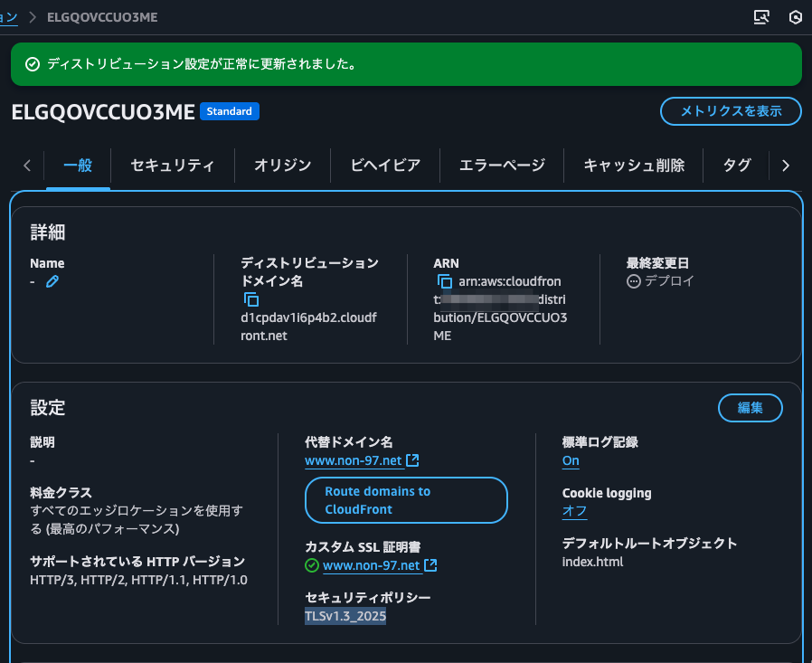Copy the ARN value

tap(444, 281)
